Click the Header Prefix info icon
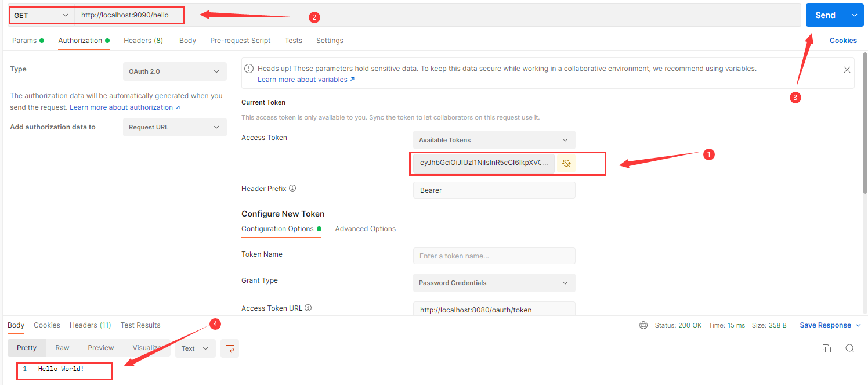868x385 pixels. click(x=292, y=189)
